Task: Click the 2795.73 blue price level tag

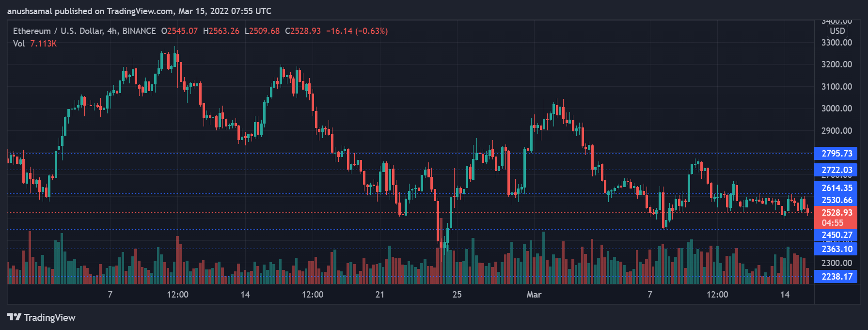Action: tap(836, 154)
